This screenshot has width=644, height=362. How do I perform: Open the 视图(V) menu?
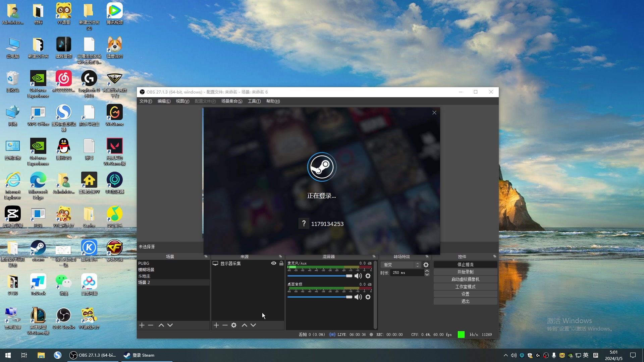pos(182,101)
